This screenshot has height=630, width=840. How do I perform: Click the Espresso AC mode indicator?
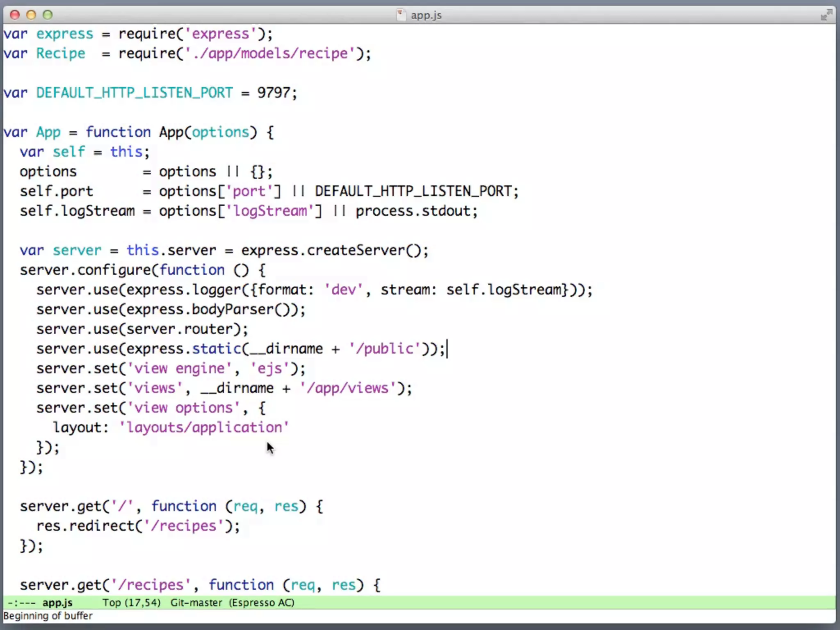[x=261, y=603]
